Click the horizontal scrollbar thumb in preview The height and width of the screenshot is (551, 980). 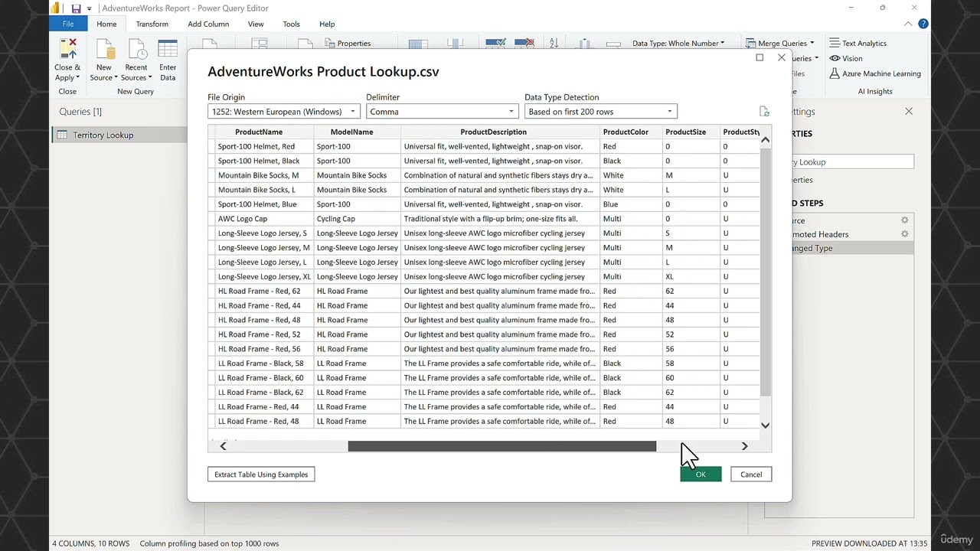(501, 446)
